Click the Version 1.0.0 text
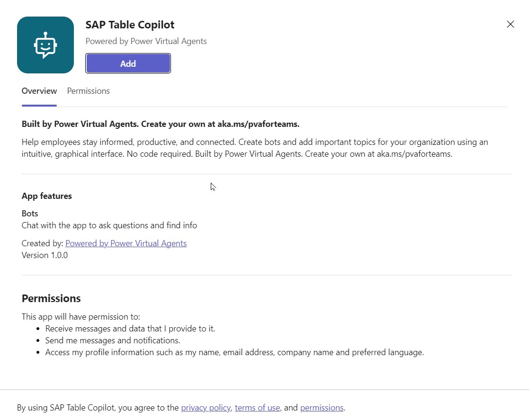 tap(45, 255)
